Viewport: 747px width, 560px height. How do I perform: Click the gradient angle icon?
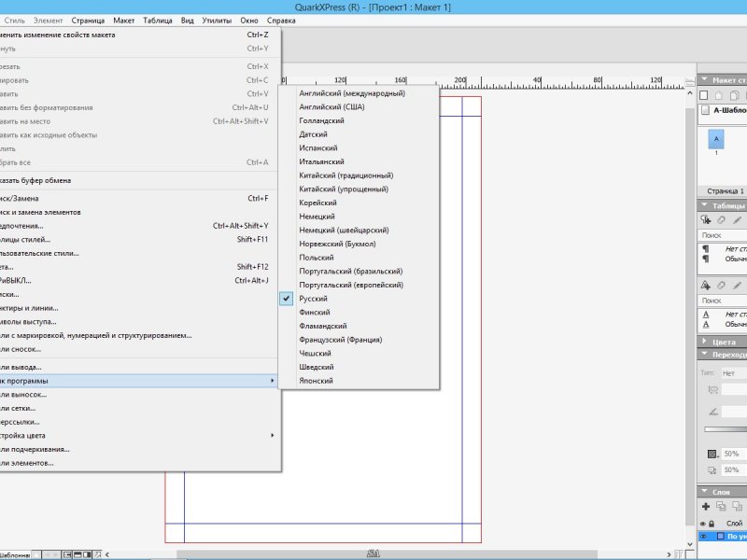pos(712,412)
